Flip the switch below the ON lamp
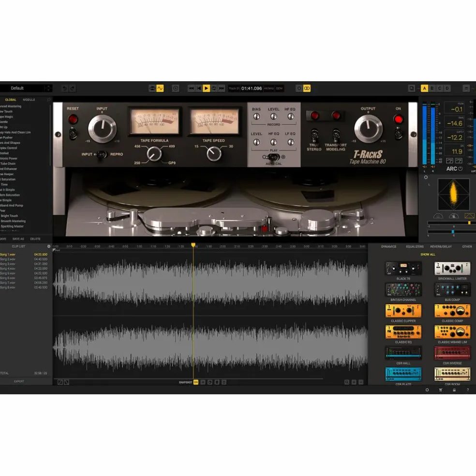476x476 pixels. [398, 133]
